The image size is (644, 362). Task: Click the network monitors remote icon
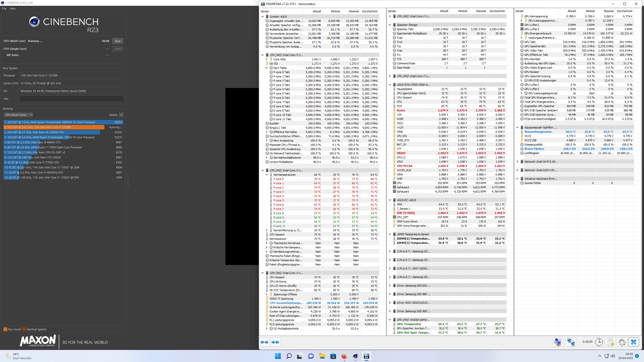[571, 342]
